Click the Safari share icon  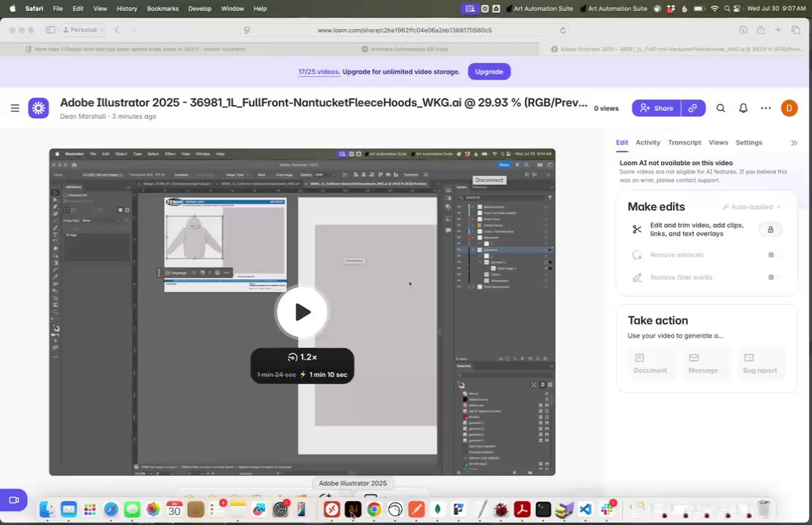(x=761, y=30)
